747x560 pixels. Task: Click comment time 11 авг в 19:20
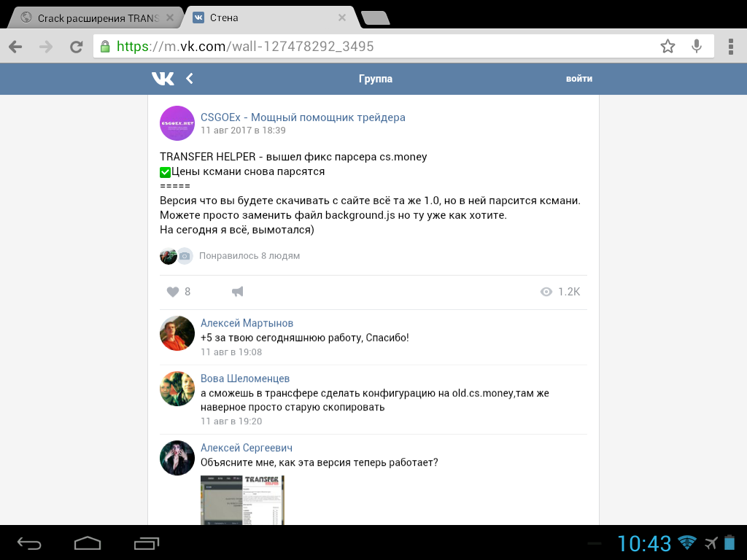coord(231,421)
